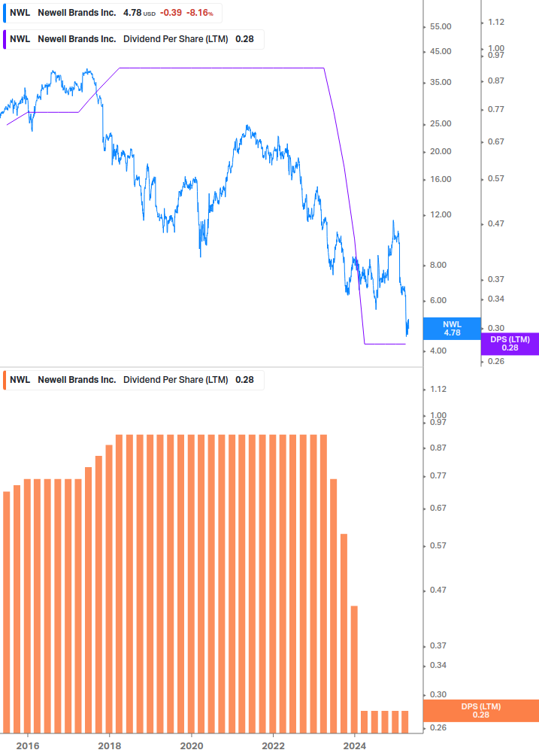Click the -8.16% change value
The image size is (539, 756).
[199, 13]
